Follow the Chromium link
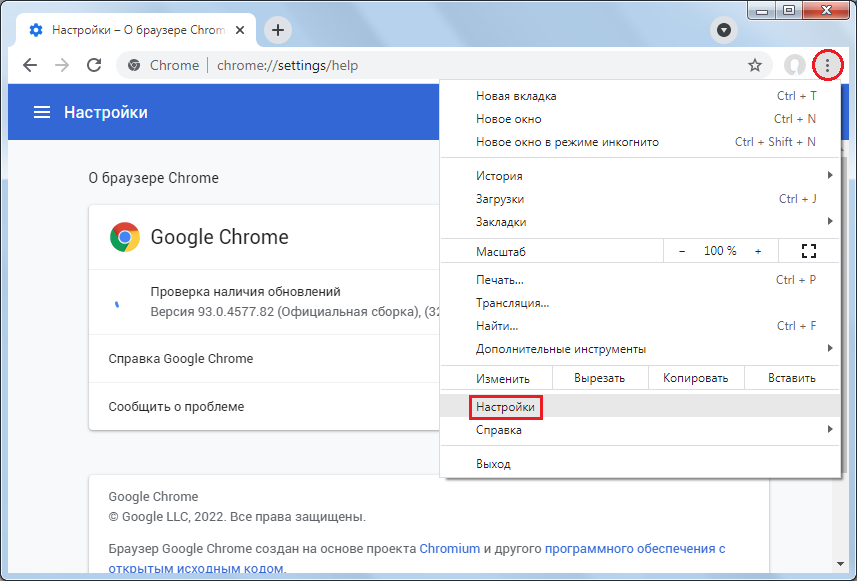Image resolution: width=857 pixels, height=581 pixels. pos(450,548)
